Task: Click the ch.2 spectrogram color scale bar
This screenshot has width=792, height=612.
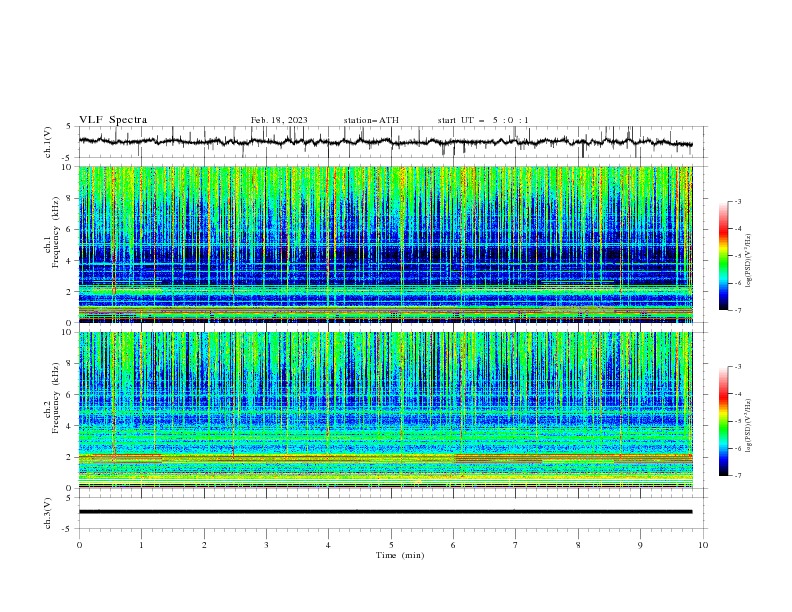Action: tap(723, 421)
